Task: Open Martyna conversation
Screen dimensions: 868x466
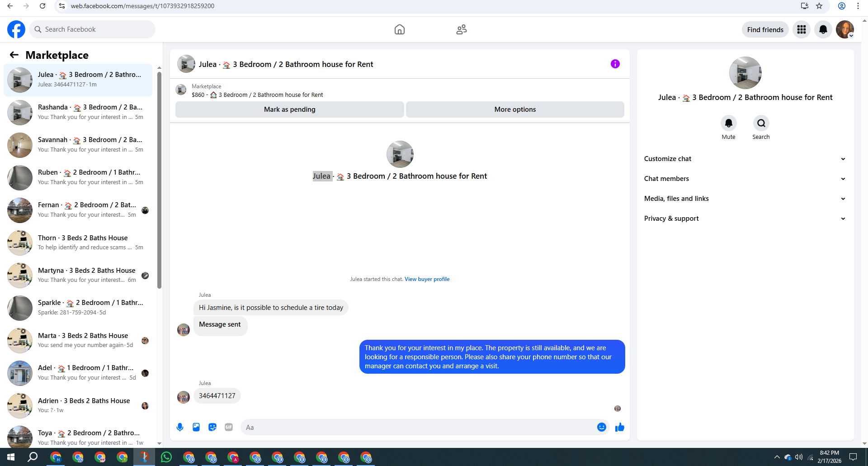Action: 78,275
